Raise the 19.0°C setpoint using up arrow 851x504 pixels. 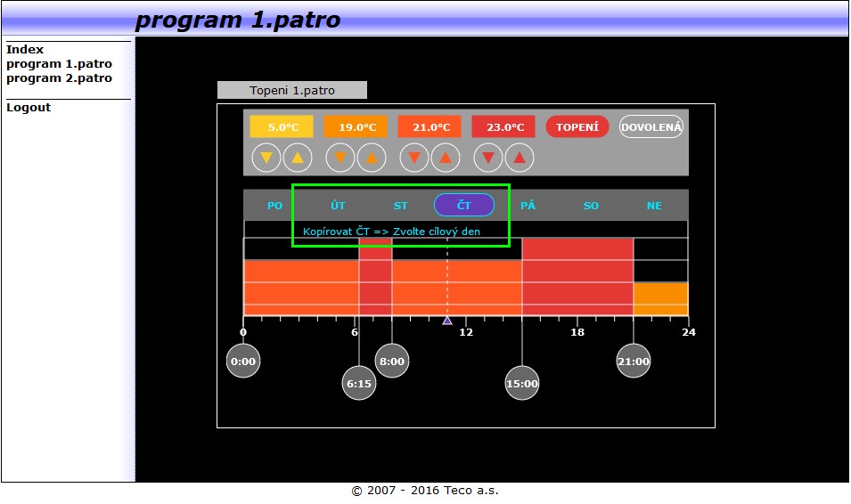coord(372,159)
